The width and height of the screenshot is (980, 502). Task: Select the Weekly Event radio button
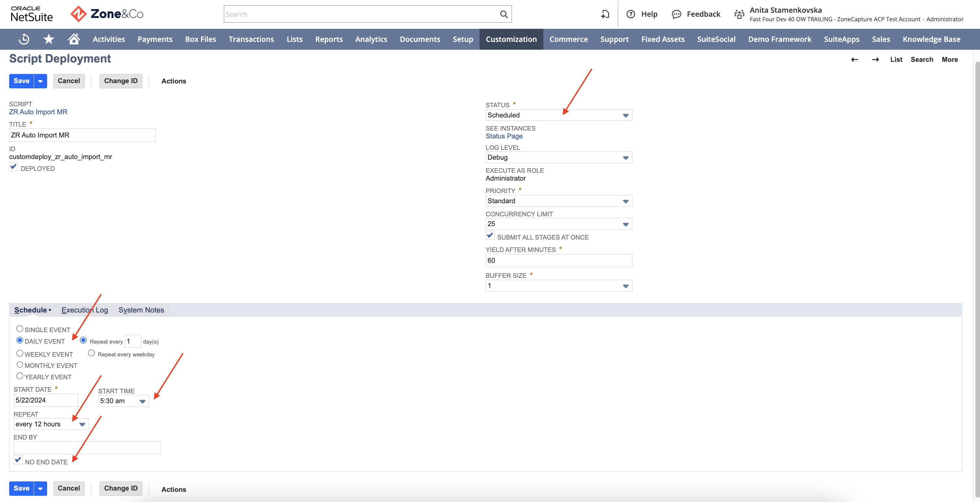click(x=20, y=353)
